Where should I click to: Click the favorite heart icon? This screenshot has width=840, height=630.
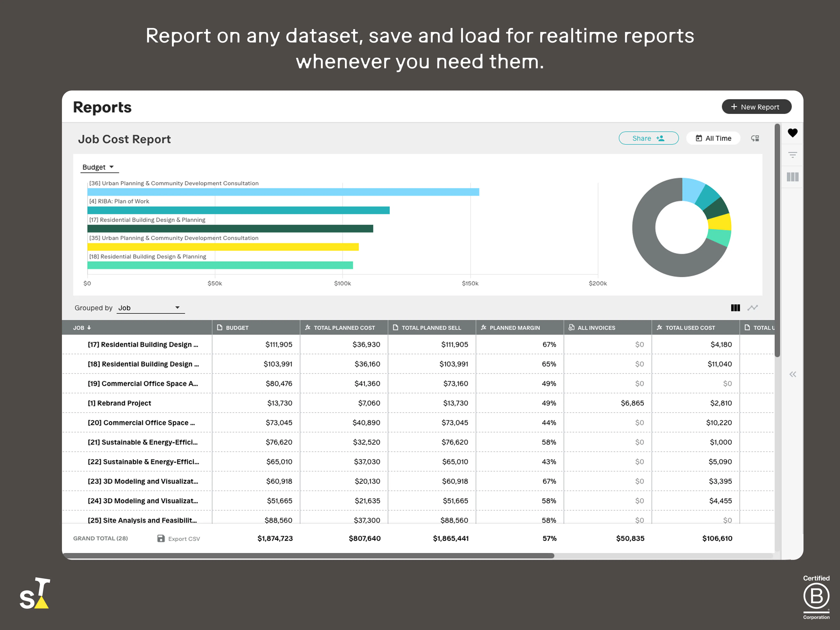793,133
